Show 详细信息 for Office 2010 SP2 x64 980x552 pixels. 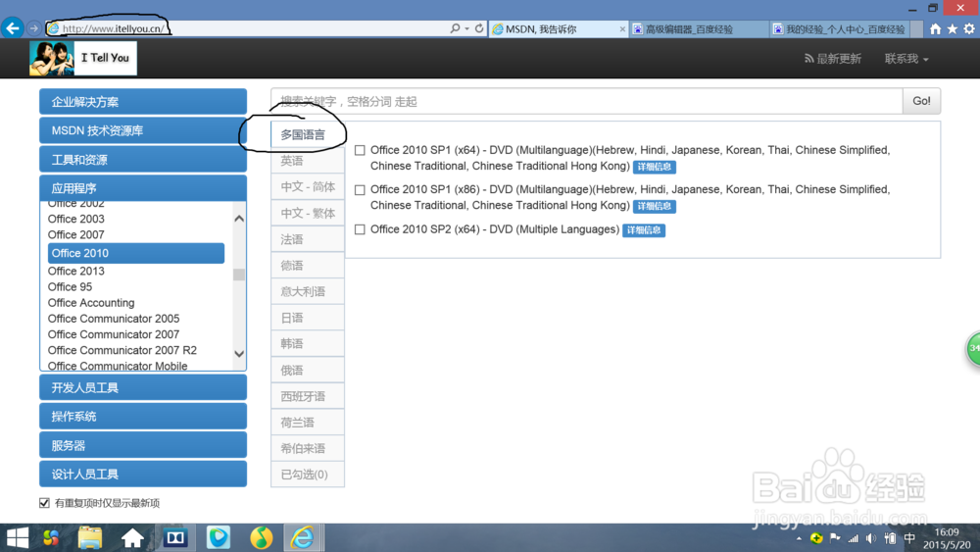click(644, 230)
